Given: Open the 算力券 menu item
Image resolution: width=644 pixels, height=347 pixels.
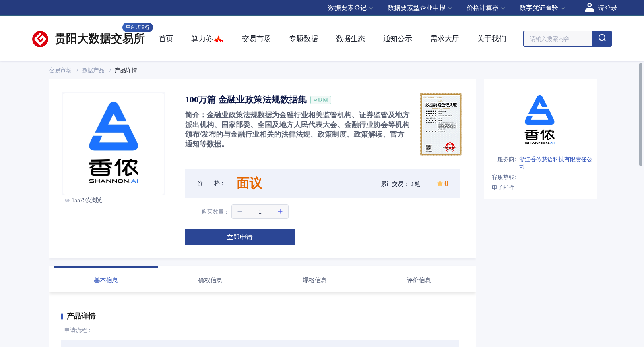Looking at the screenshot, I should tap(202, 39).
